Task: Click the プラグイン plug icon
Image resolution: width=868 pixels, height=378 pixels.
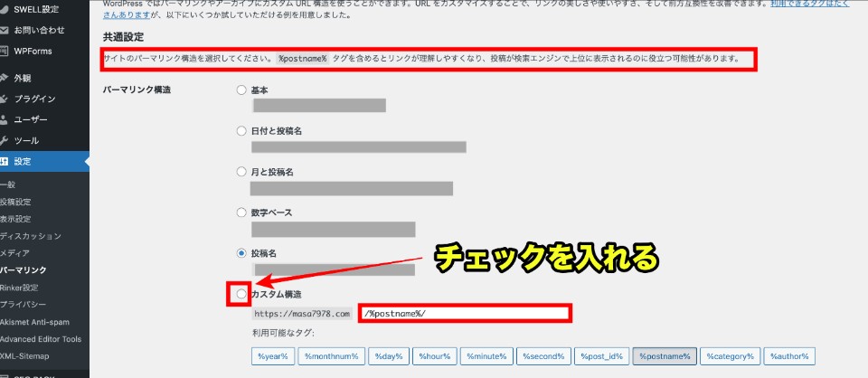Action: 4,99
